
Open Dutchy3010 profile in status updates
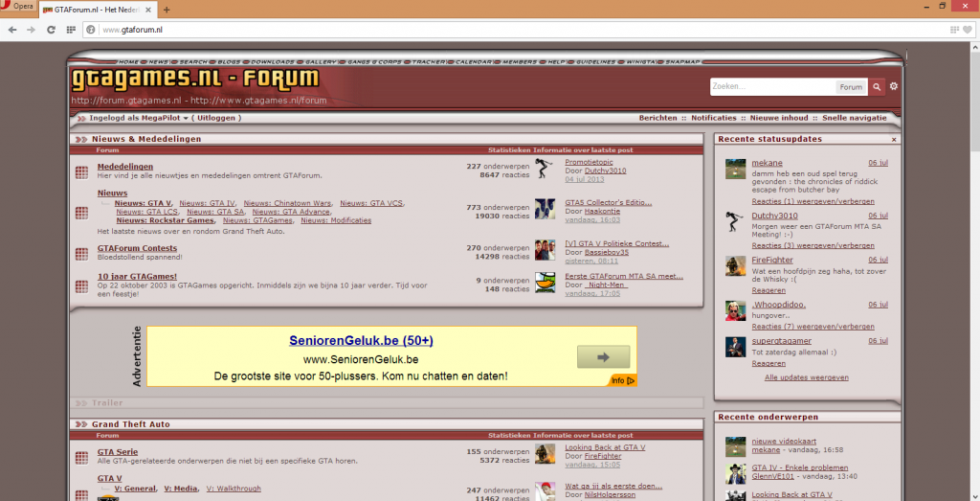point(774,216)
